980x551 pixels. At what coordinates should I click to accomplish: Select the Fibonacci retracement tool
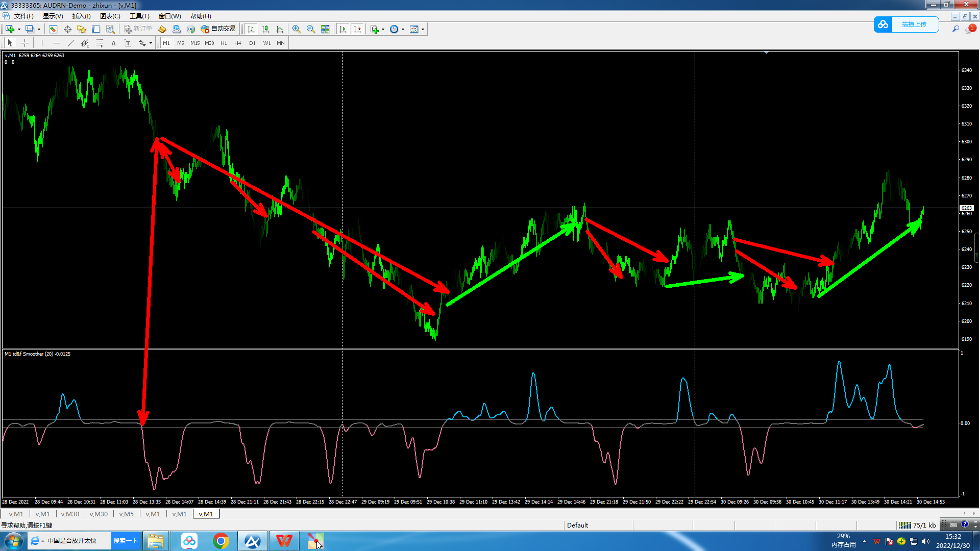pyautogui.click(x=100, y=43)
